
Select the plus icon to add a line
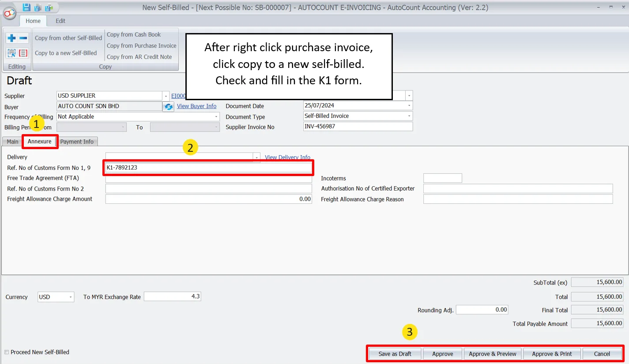coord(12,38)
